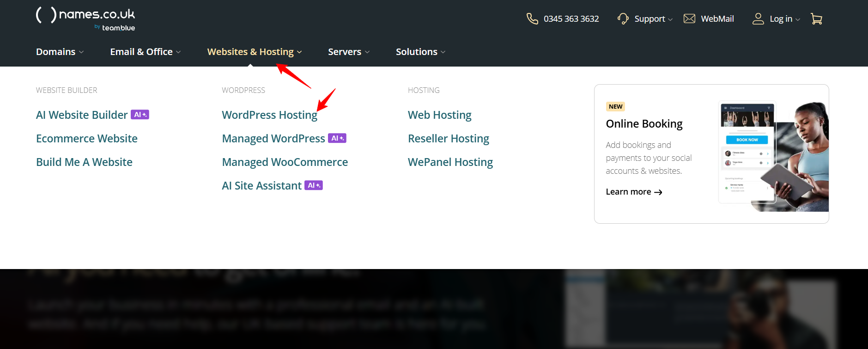Image resolution: width=868 pixels, height=349 pixels.
Task: Open WordPress Hosting link
Action: pyautogui.click(x=269, y=115)
